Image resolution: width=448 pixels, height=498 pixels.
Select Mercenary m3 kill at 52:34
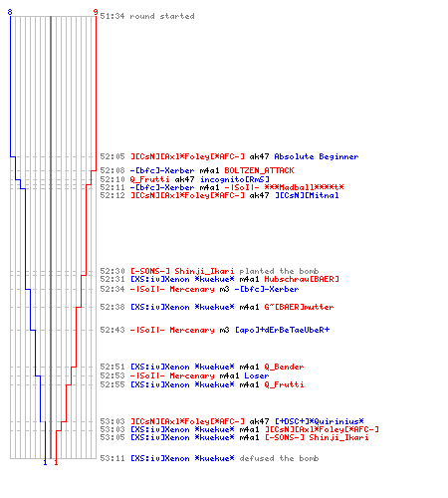coord(199,289)
